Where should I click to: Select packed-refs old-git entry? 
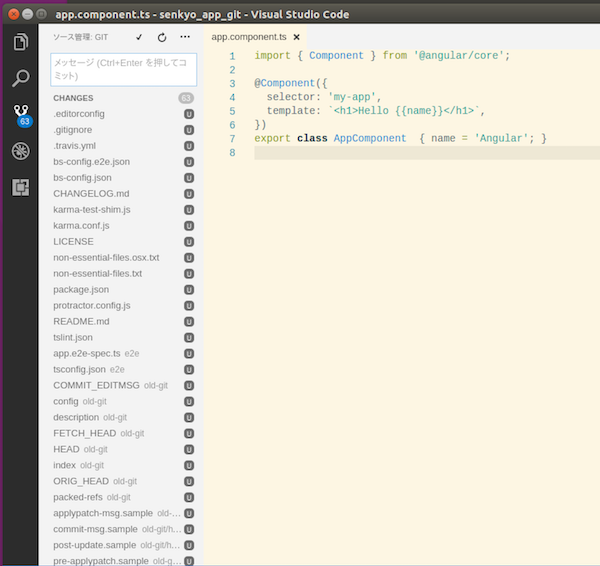pyautogui.click(x=122, y=497)
